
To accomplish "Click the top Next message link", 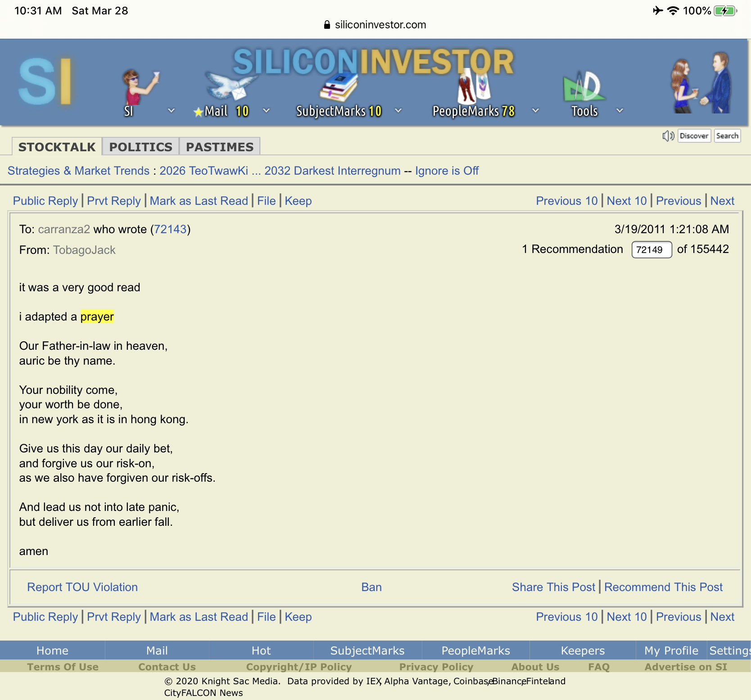I will click(x=722, y=201).
